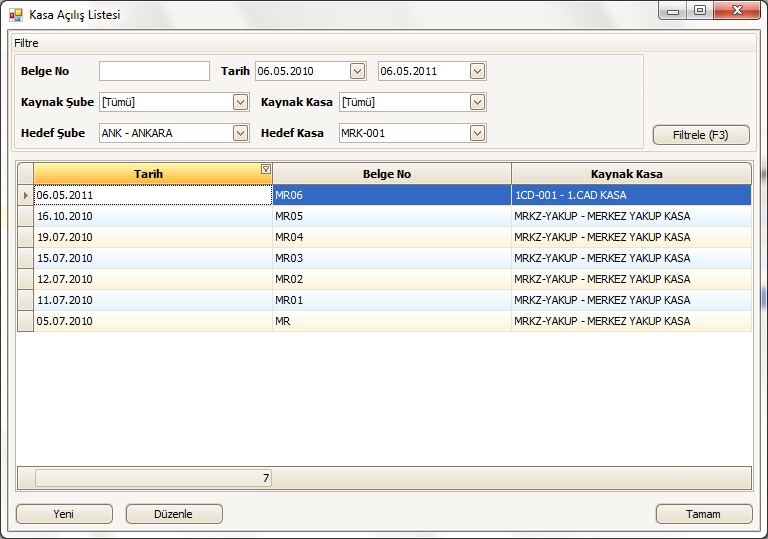The image size is (768, 539).
Task: Open the start date 06.05.2010 dropdown
Action: pos(358,71)
